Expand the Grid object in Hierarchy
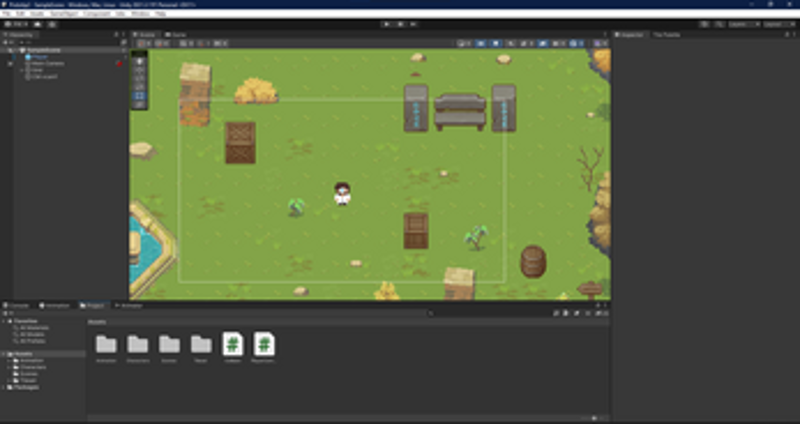This screenshot has height=424, width=800. 22,70
